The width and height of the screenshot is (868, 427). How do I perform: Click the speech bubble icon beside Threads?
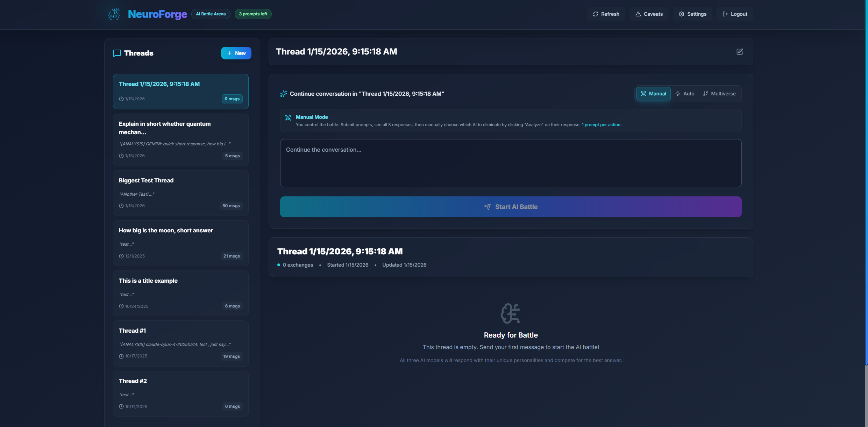(x=117, y=53)
